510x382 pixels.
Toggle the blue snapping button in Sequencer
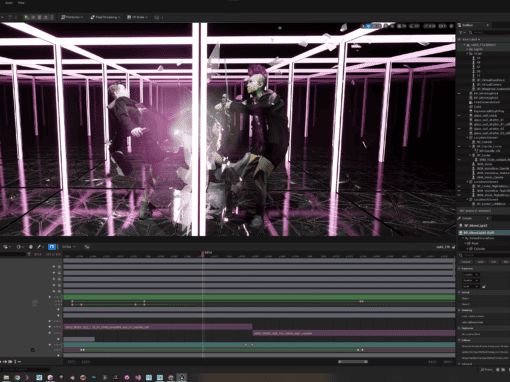[x=52, y=247]
